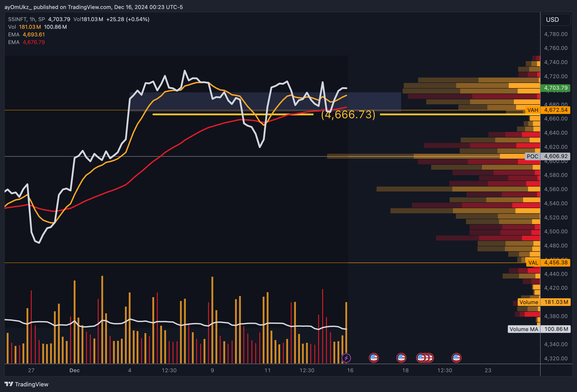Click the Vol 181.03 M indicator legend
Image resolution: width=577 pixels, height=392 pixels.
pyautogui.click(x=37, y=27)
